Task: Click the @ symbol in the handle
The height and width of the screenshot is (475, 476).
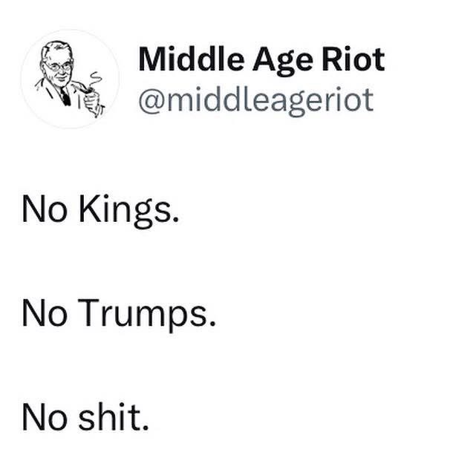Action: [149, 99]
